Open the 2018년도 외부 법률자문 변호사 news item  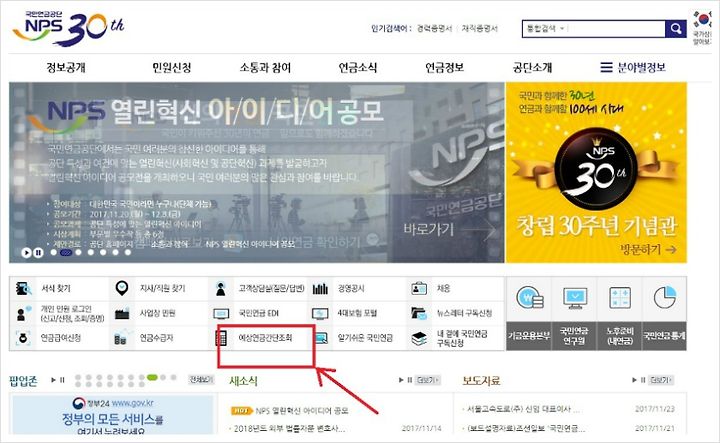click(290, 428)
